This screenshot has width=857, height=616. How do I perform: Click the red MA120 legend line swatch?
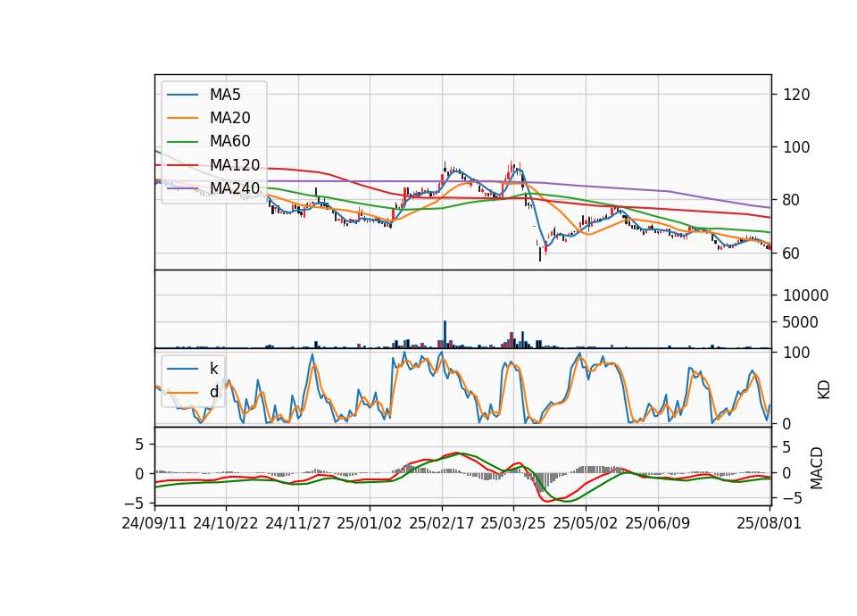coord(182,165)
